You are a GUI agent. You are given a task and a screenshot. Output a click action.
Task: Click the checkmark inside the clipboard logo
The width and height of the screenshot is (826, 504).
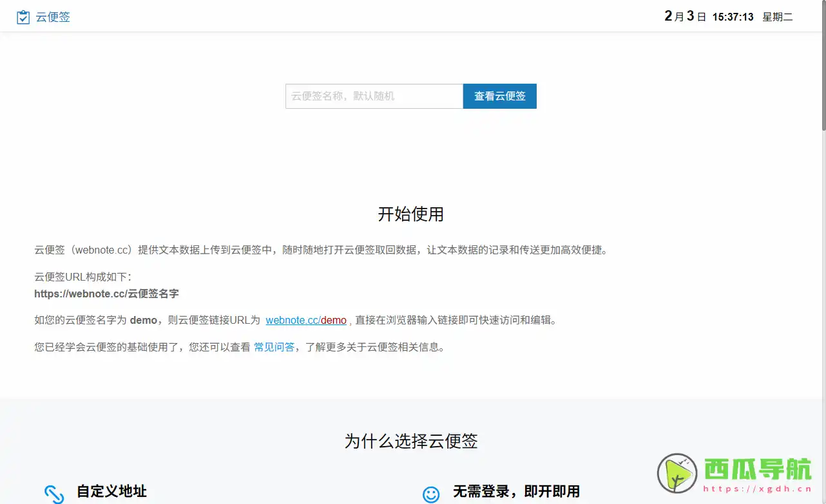point(24,18)
